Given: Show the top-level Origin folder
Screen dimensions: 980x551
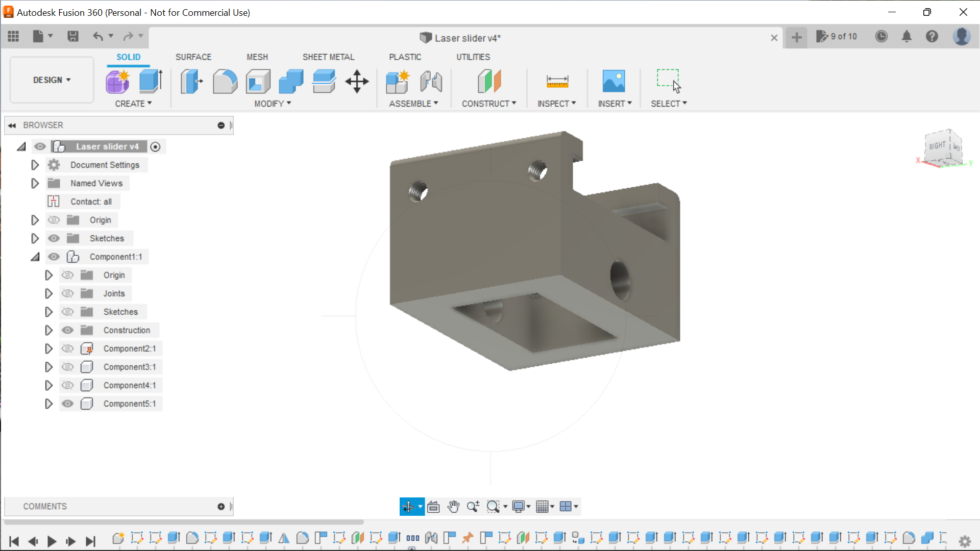Looking at the screenshot, I should click(54, 220).
